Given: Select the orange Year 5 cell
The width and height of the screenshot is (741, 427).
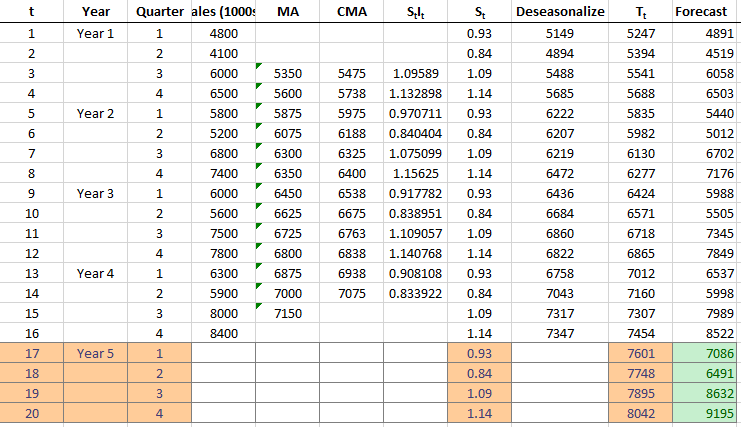Looking at the screenshot, I should pos(95,352).
